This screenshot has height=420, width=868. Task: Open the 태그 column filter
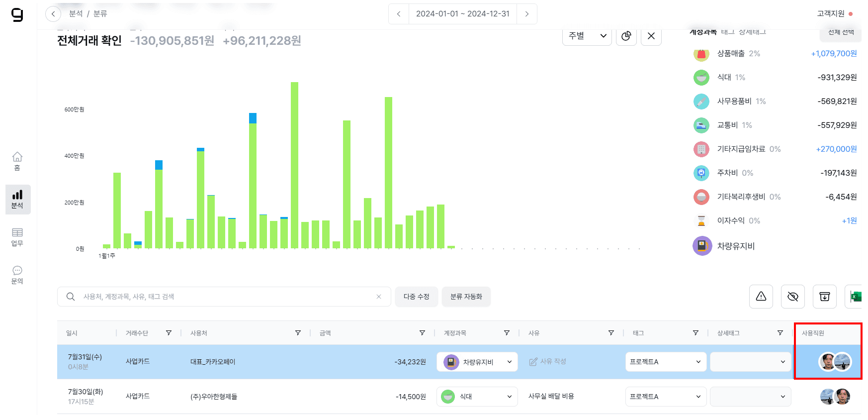click(x=695, y=333)
